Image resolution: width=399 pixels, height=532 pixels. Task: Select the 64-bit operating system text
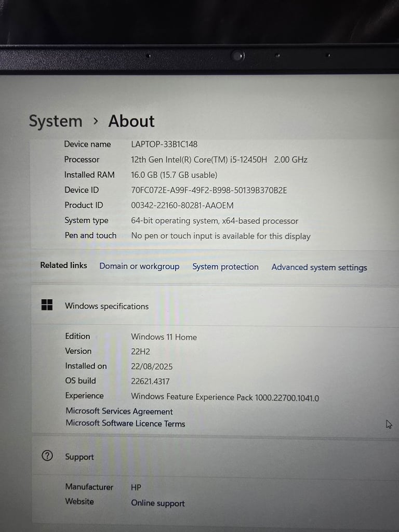(215, 221)
